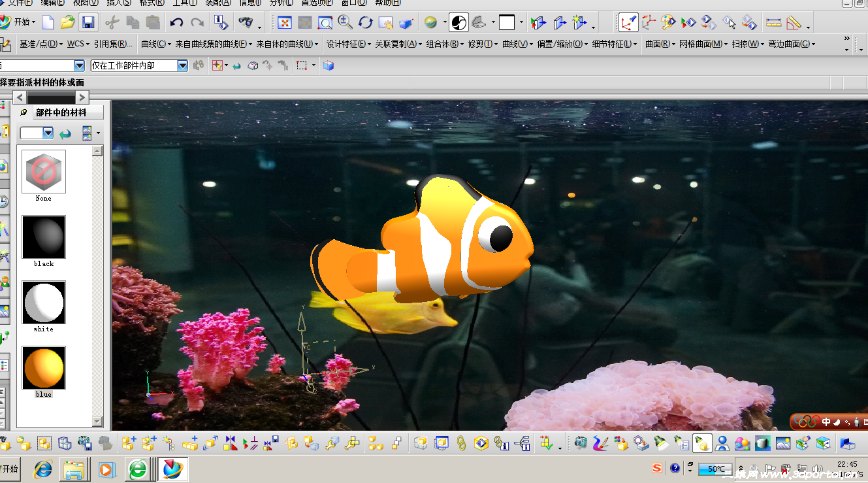
Task: Click the Save floppy disk icon
Action: coord(88,23)
